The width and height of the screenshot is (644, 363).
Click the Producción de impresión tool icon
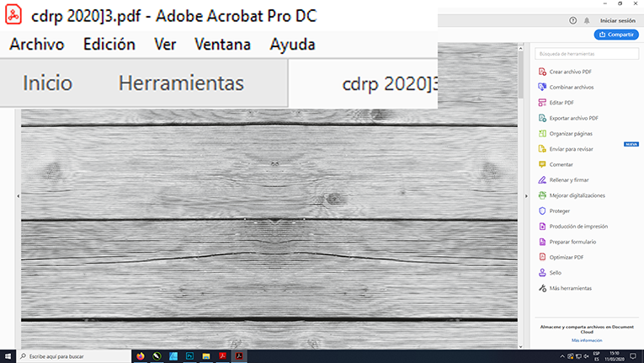tap(542, 227)
